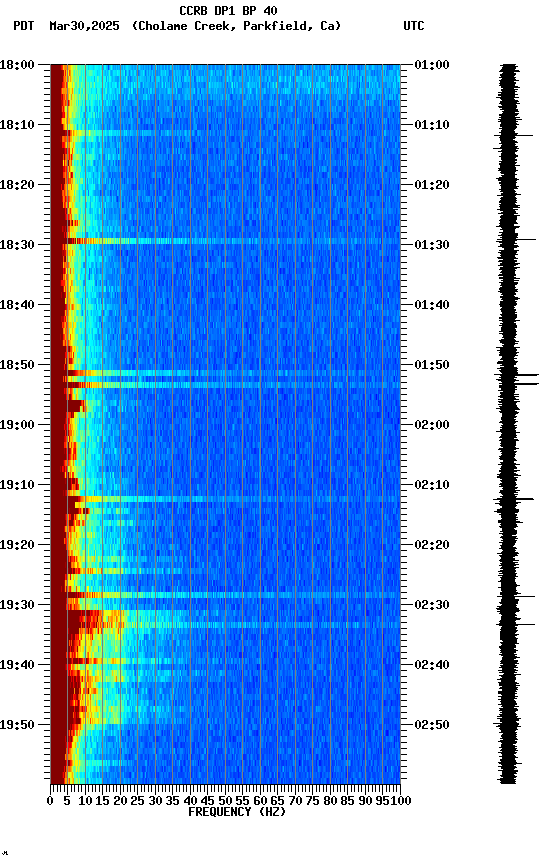Click the 18:00 PDT time label

17,64
